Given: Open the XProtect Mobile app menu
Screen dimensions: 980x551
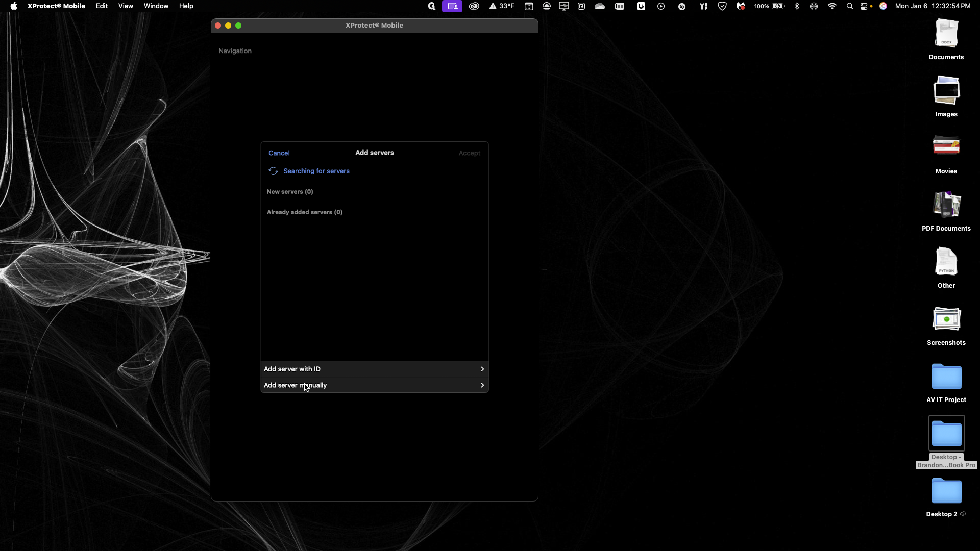Looking at the screenshot, I should 56,6.
